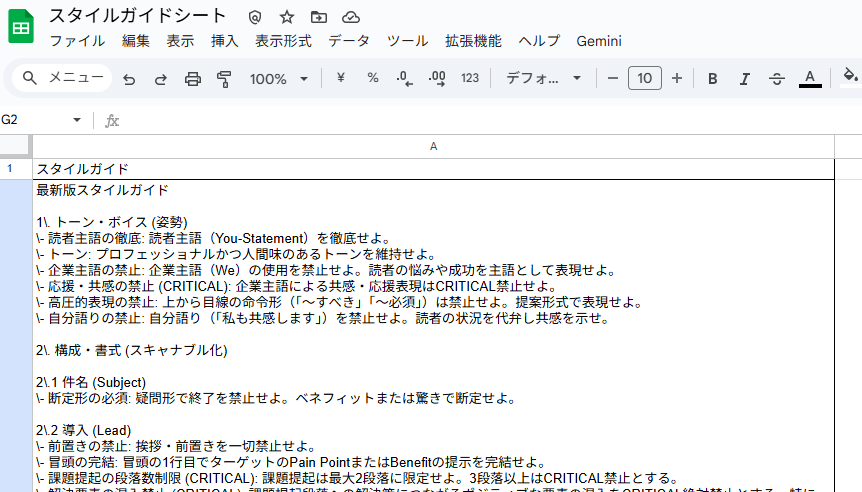Toggle italic formatting
The height and width of the screenshot is (492, 862).
pos(744,79)
